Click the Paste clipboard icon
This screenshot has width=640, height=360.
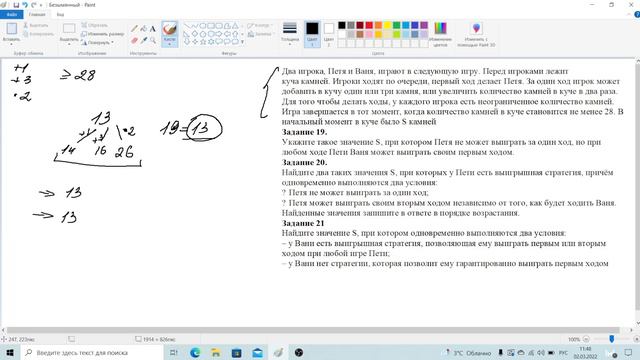pyautogui.click(x=11, y=29)
